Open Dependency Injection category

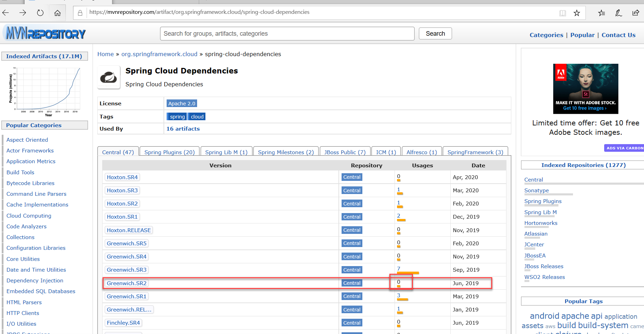point(35,281)
